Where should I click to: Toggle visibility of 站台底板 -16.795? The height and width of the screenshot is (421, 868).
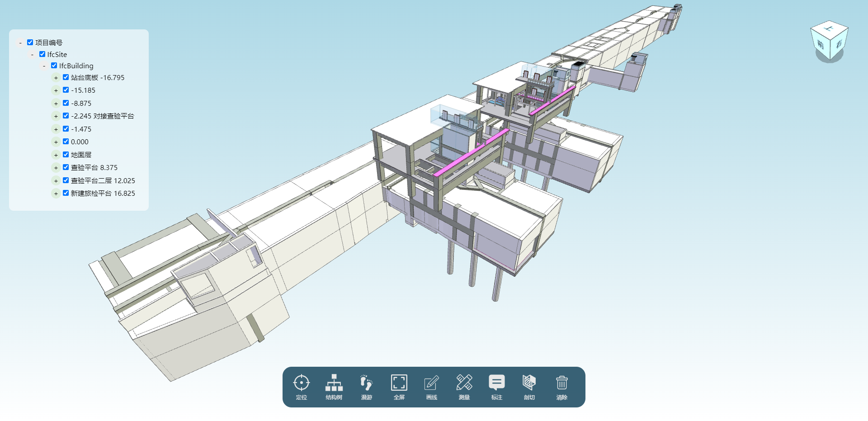tap(66, 77)
